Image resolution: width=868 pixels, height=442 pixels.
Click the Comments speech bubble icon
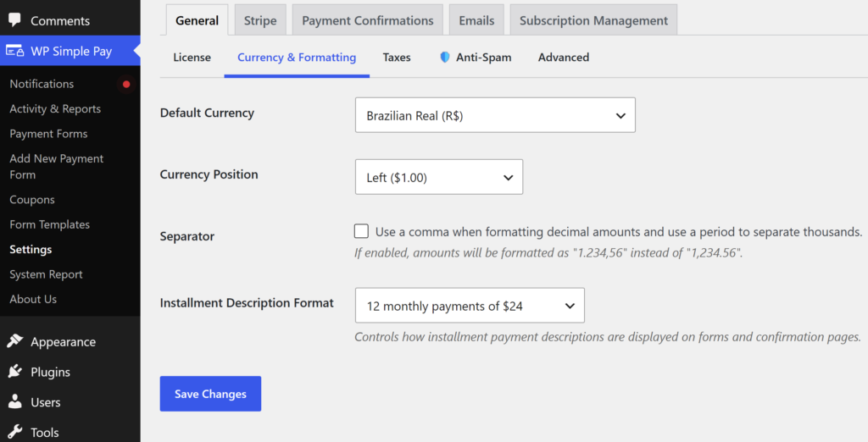[15, 20]
